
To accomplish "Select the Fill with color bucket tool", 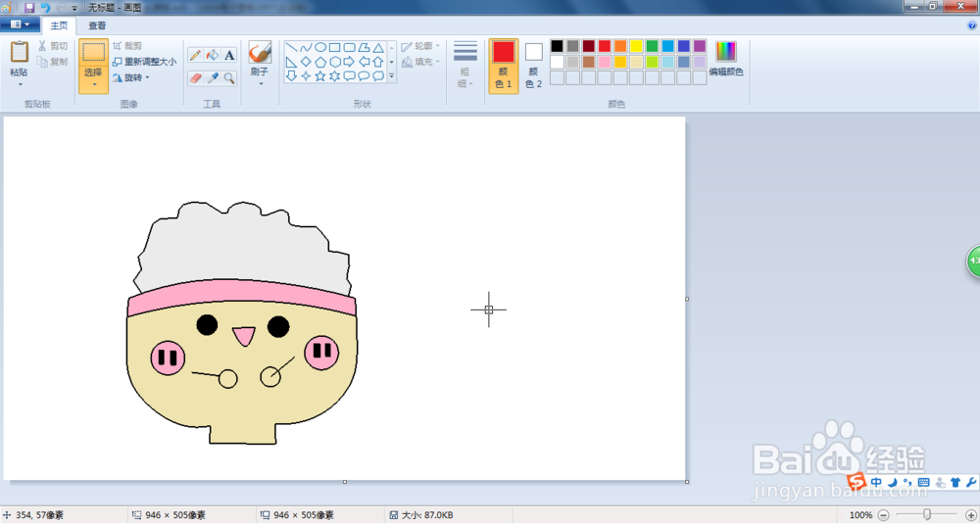I will (x=213, y=55).
